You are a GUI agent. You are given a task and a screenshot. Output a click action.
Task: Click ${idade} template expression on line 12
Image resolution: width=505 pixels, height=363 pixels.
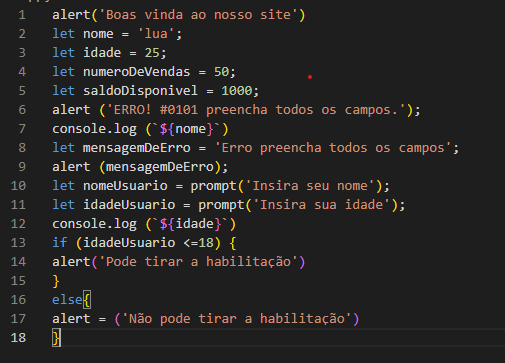coord(190,224)
